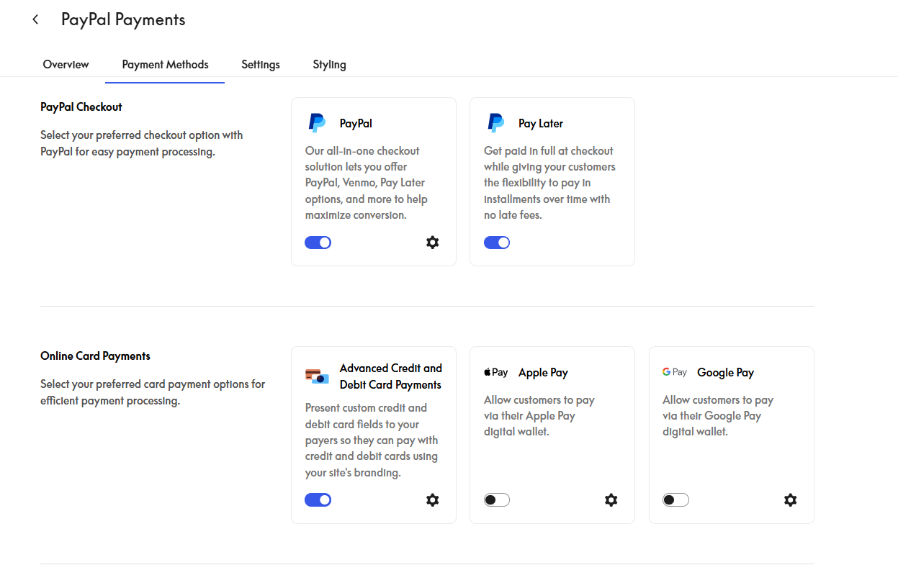Open the Settings tab
The image size is (898, 588).
(261, 64)
